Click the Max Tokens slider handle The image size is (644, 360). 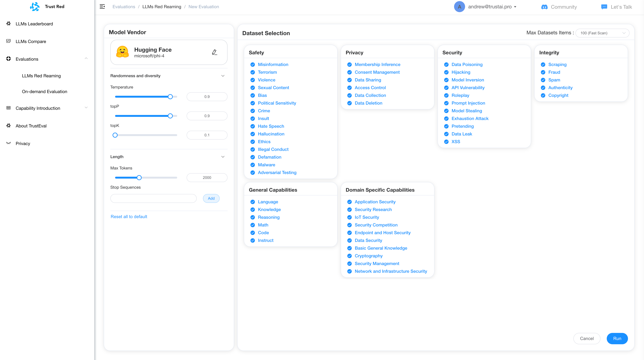[139, 177]
